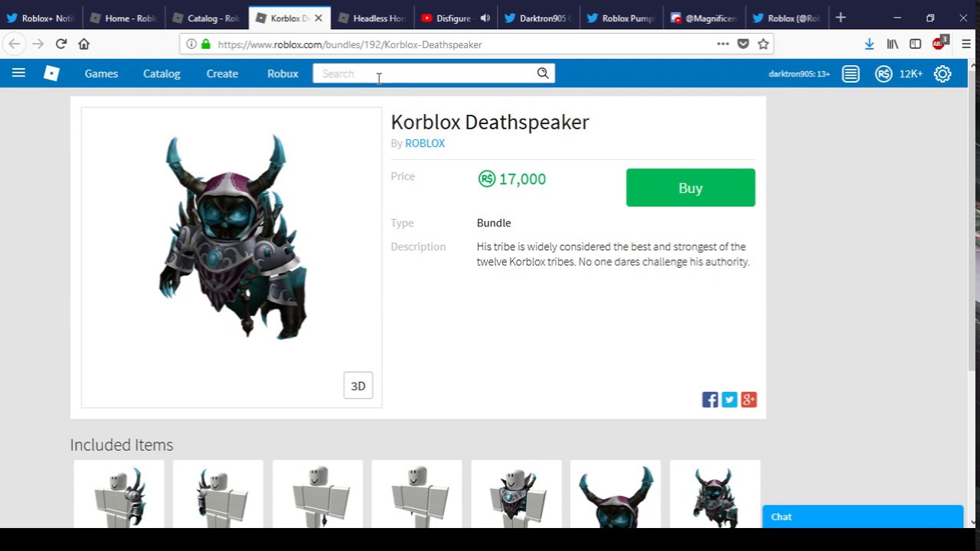Share on Twitter icon
The height and width of the screenshot is (551, 980).
point(730,399)
